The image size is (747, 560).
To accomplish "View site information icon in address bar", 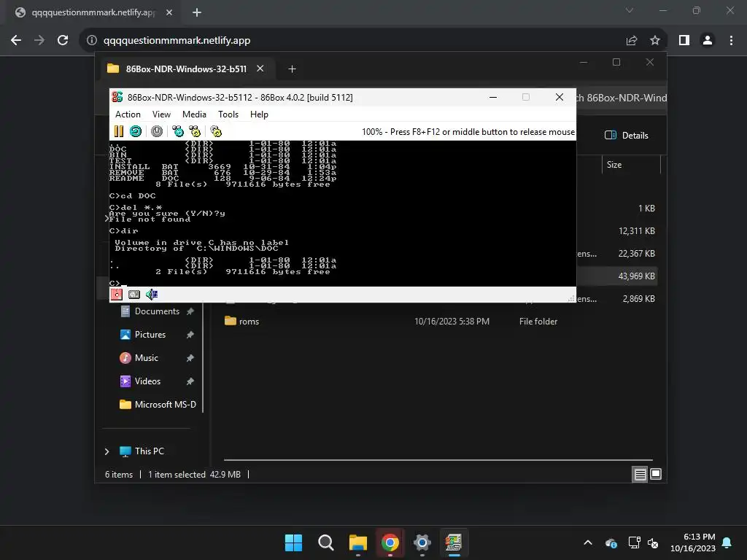I will pyautogui.click(x=92, y=41).
